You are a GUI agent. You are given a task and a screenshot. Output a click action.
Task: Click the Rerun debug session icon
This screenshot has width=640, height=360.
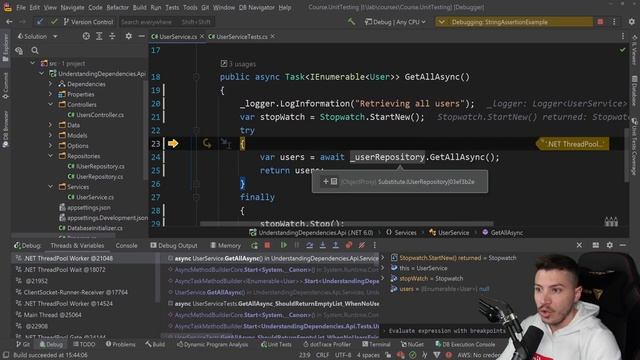pos(254,245)
